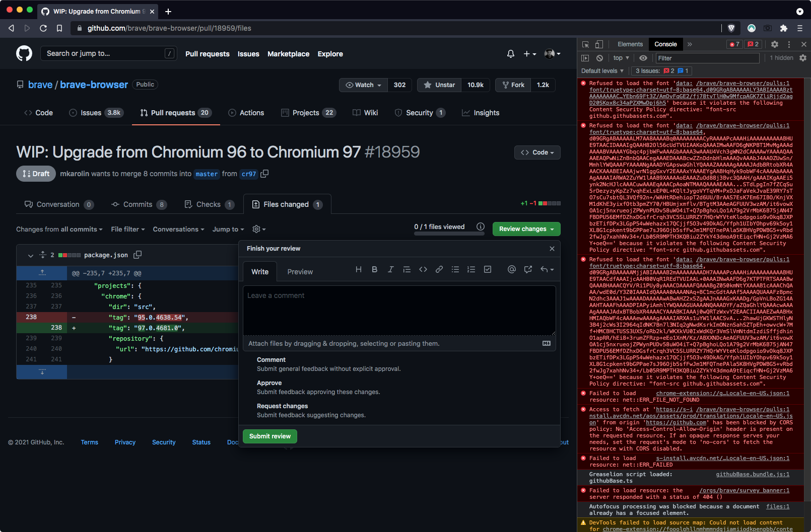
Task: Switch to the DevTools Elements tab
Action: click(x=630, y=44)
